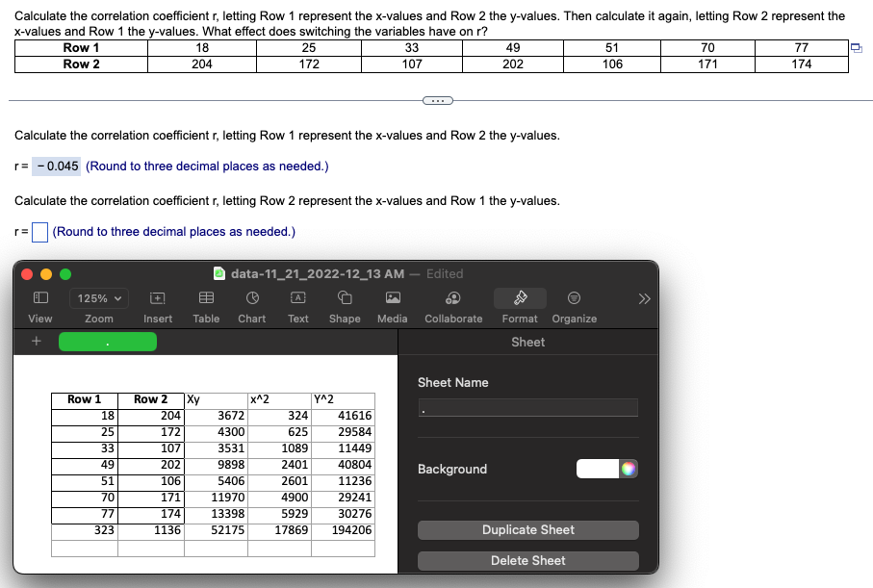Screen dimensions: 873x588
Task: Open the Background color well
Action: click(598, 469)
